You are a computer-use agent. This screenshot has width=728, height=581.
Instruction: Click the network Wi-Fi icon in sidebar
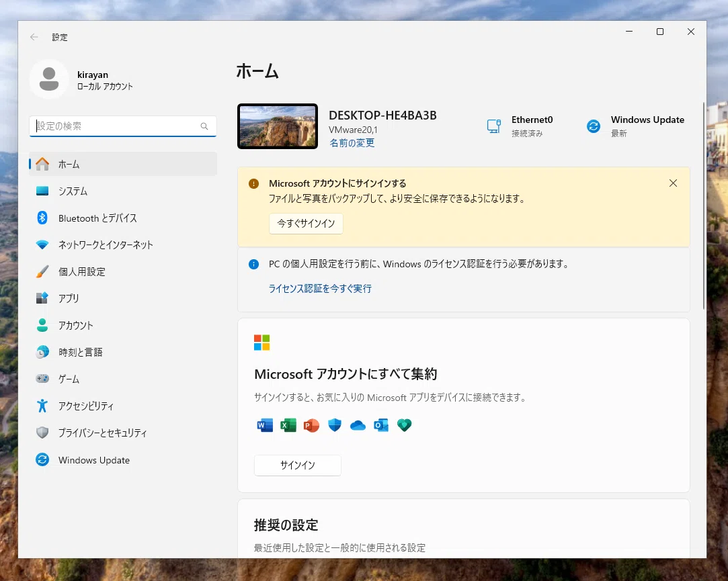click(42, 244)
